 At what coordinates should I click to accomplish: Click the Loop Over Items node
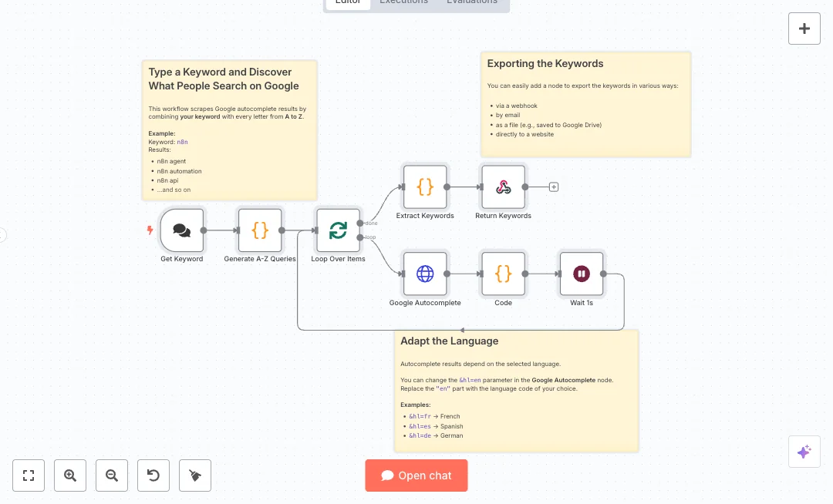pos(338,230)
